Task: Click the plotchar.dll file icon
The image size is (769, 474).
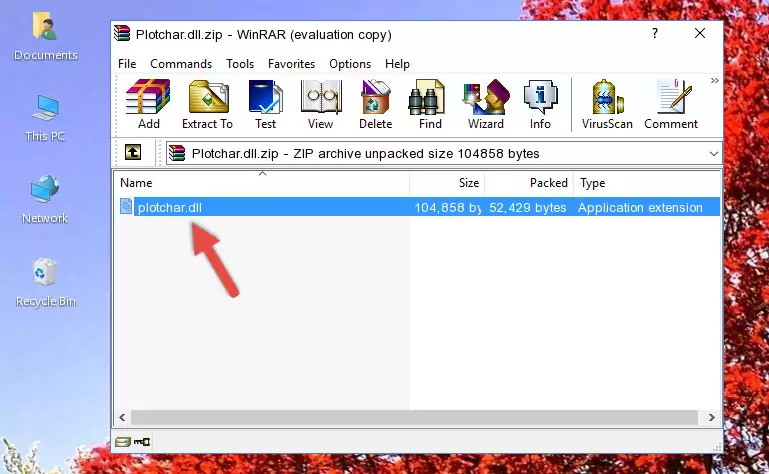Action: tap(126, 207)
